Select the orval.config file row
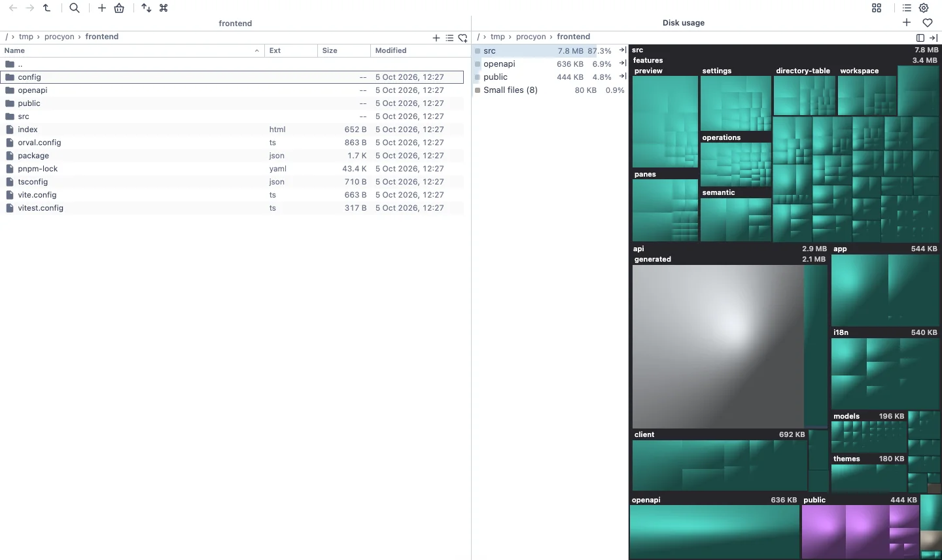 [x=232, y=143]
